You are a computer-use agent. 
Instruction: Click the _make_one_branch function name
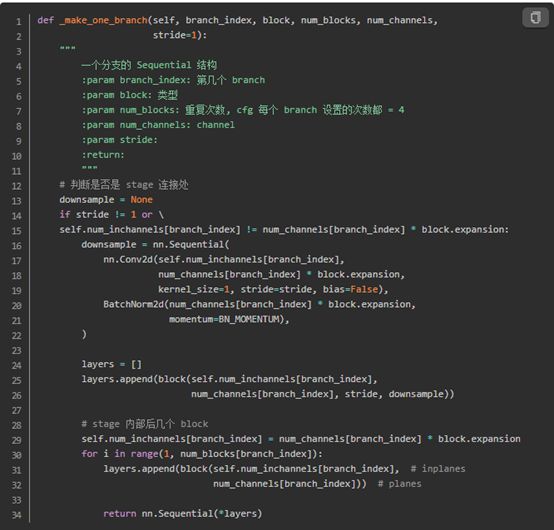click(x=104, y=20)
